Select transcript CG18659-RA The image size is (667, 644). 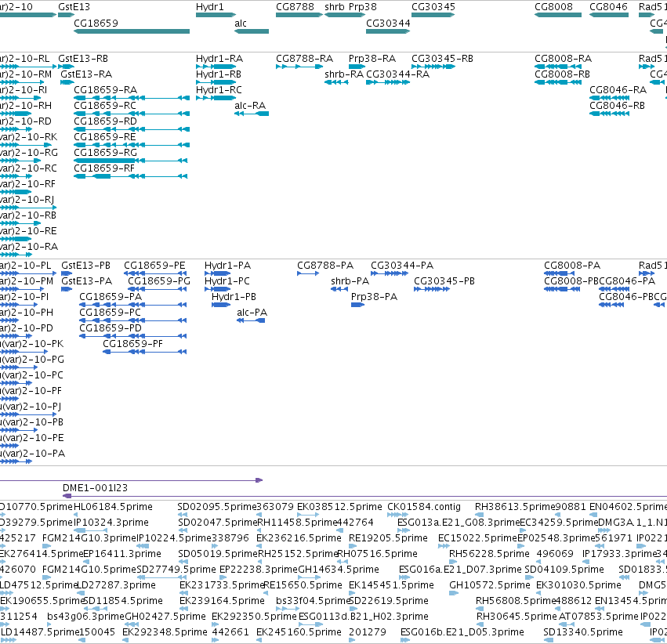point(106,90)
